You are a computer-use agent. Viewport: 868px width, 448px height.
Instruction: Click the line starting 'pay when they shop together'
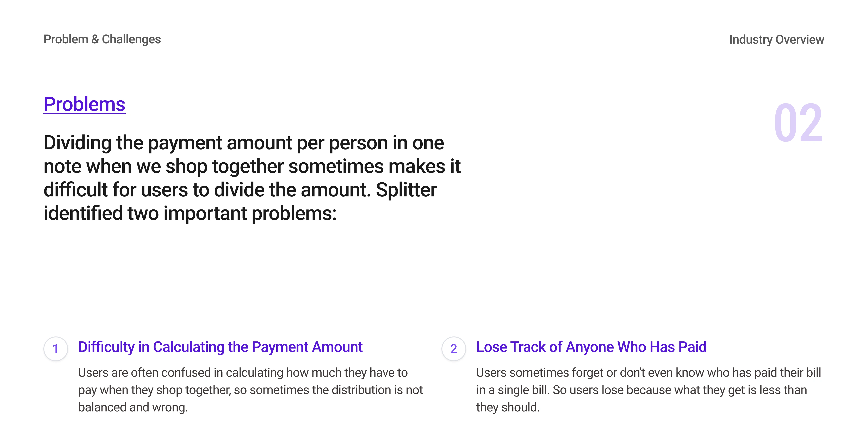pos(250,390)
